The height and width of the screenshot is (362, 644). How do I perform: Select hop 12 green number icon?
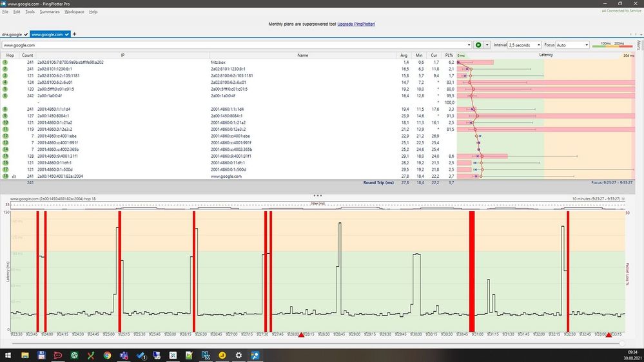[x=5, y=136]
